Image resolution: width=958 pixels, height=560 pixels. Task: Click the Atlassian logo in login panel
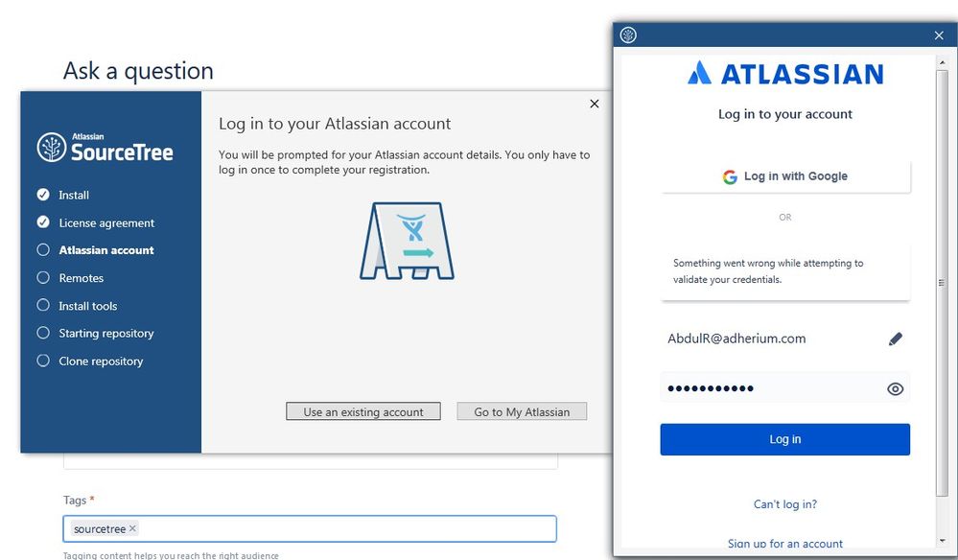[785, 73]
